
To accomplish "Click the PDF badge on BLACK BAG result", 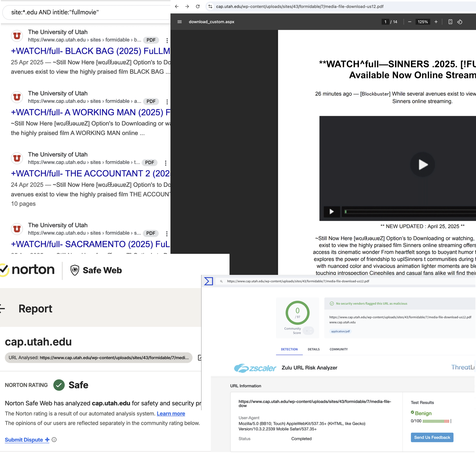I will point(151,40).
